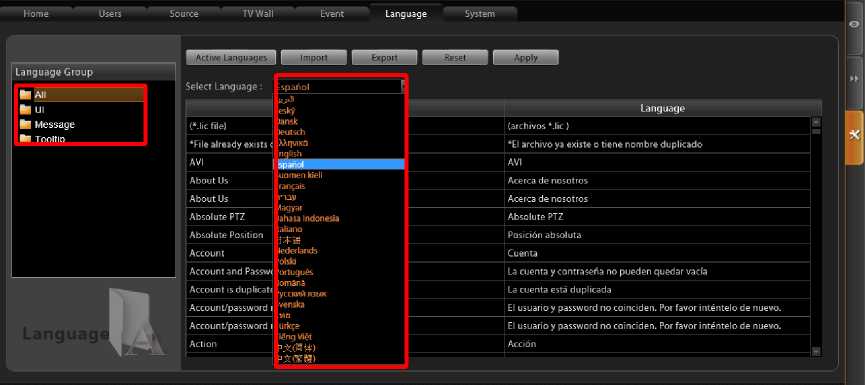Click the Apply button
This screenshot has height=385, width=865.
pyautogui.click(x=526, y=57)
